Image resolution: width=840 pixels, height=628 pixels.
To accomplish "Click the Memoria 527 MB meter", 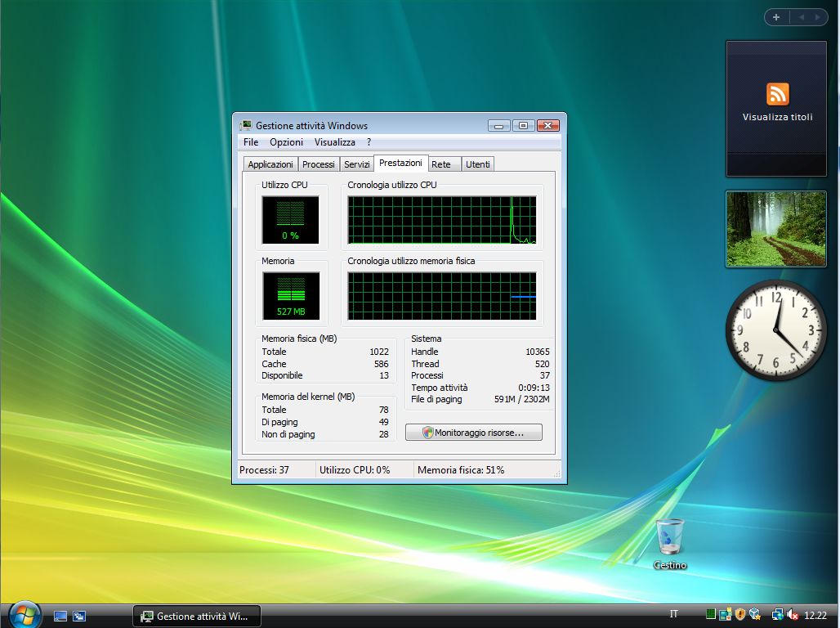I will [291, 296].
